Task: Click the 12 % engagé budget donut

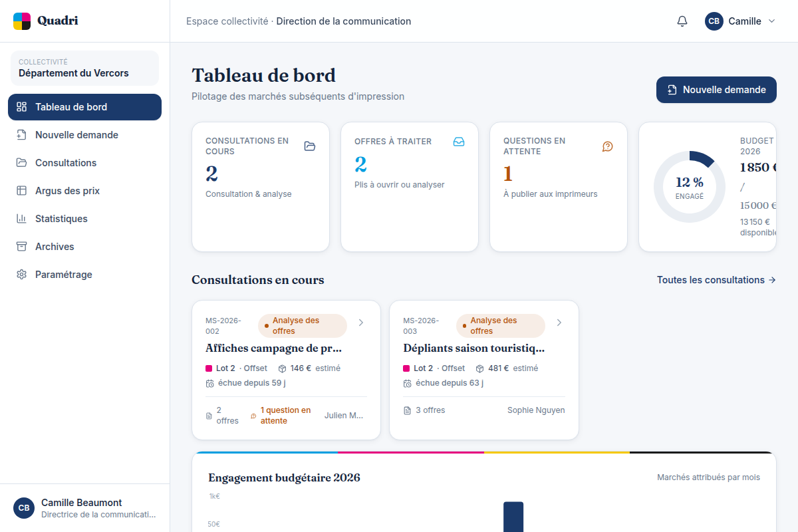Action: 690,187
